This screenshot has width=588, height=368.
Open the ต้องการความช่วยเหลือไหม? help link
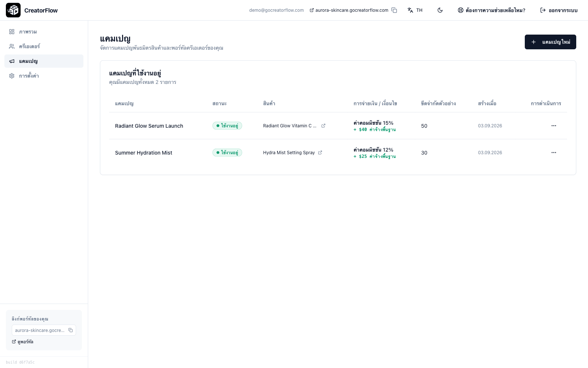pyautogui.click(x=491, y=10)
